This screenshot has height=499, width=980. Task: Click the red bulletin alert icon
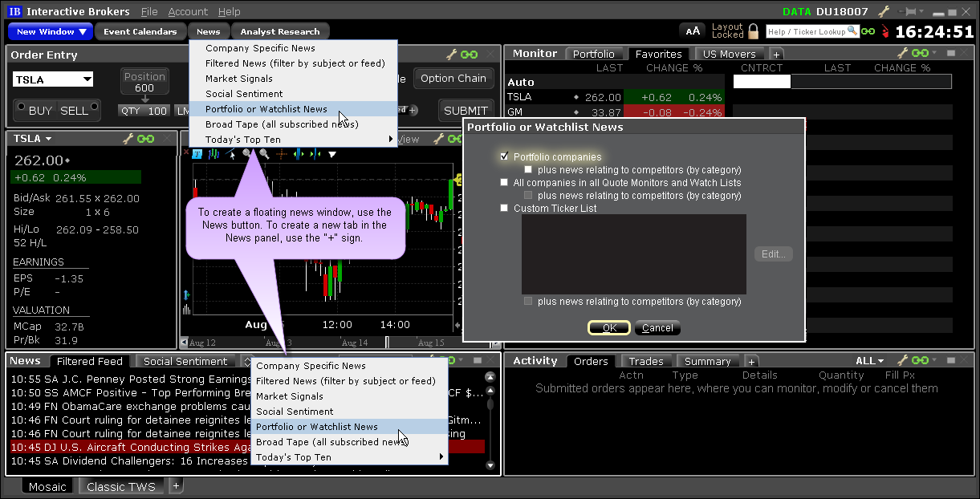coord(885,32)
